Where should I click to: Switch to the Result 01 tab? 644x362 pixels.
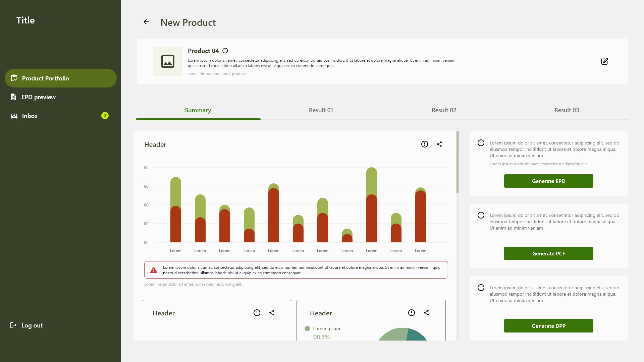pyautogui.click(x=321, y=110)
